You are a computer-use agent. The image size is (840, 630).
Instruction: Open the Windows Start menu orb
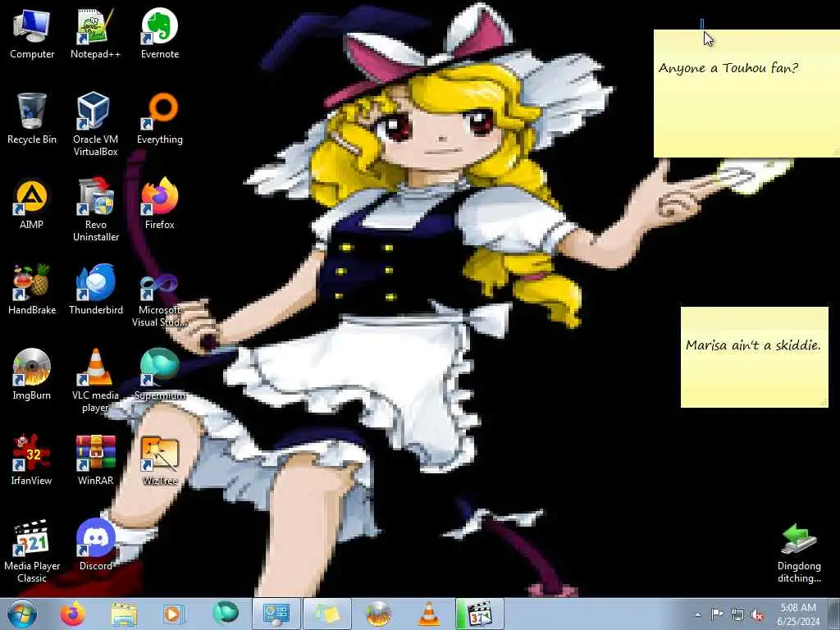pos(22,614)
